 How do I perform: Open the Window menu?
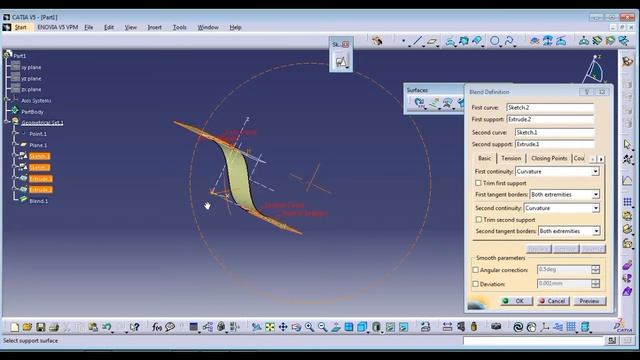[208, 27]
